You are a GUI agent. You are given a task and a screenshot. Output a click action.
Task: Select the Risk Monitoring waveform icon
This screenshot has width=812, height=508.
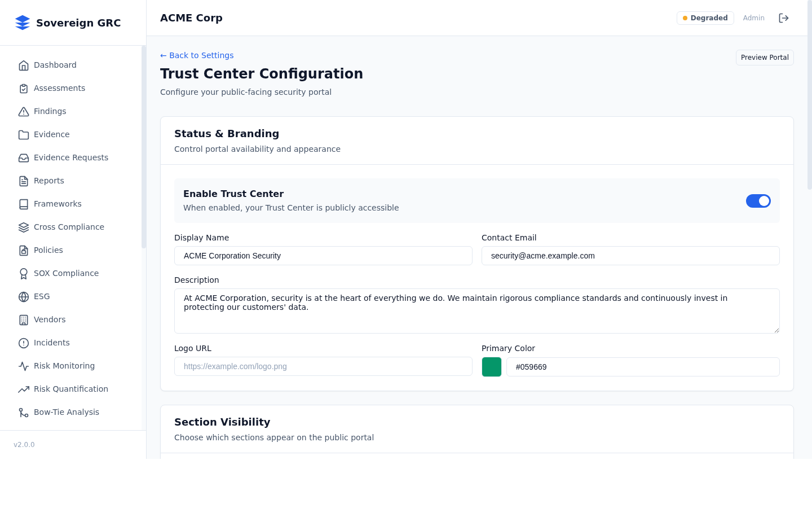click(23, 366)
